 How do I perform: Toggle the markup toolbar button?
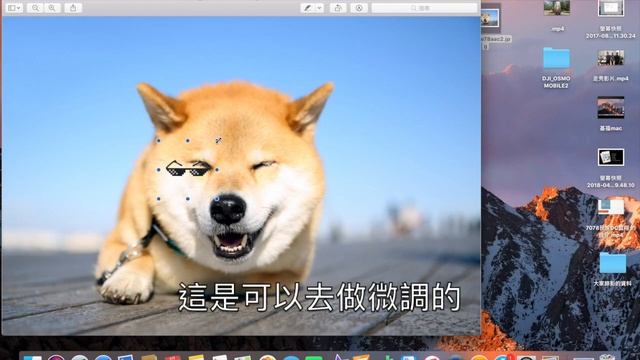[x=359, y=8]
